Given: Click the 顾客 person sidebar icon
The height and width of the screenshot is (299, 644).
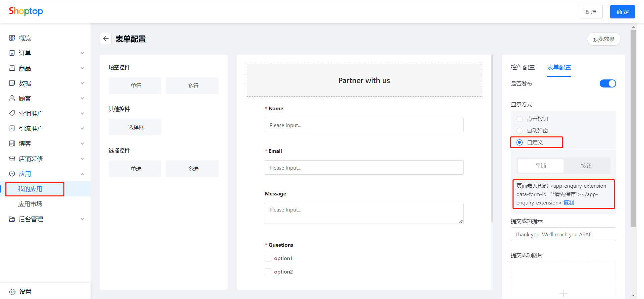Looking at the screenshot, I should tap(12, 98).
